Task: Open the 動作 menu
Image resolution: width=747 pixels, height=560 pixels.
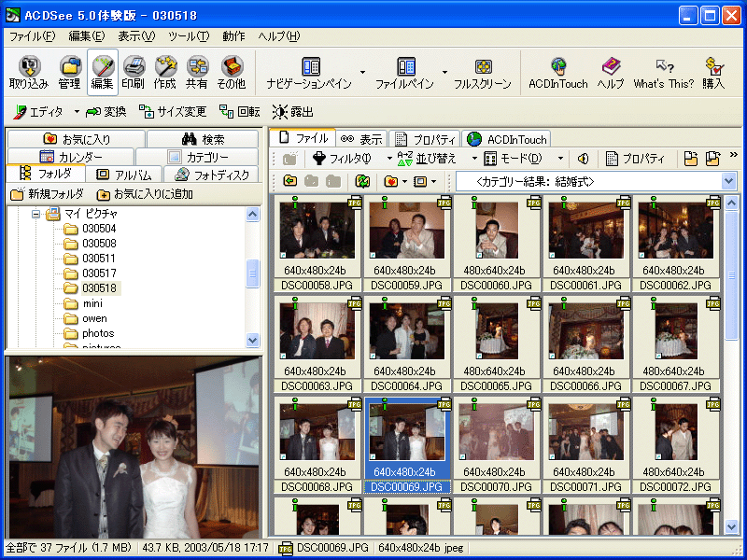Action: coord(233,36)
